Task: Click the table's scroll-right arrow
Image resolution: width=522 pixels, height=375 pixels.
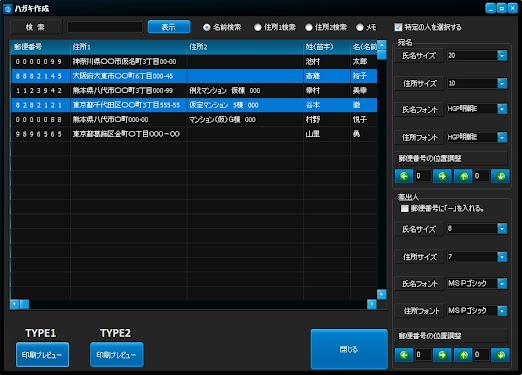Action: pyautogui.click(x=372, y=304)
